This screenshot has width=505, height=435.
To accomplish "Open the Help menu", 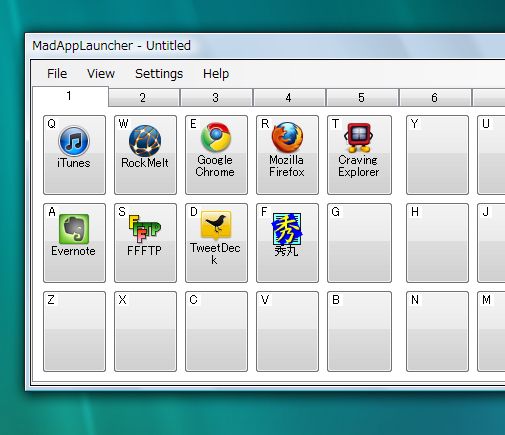I will coord(216,74).
